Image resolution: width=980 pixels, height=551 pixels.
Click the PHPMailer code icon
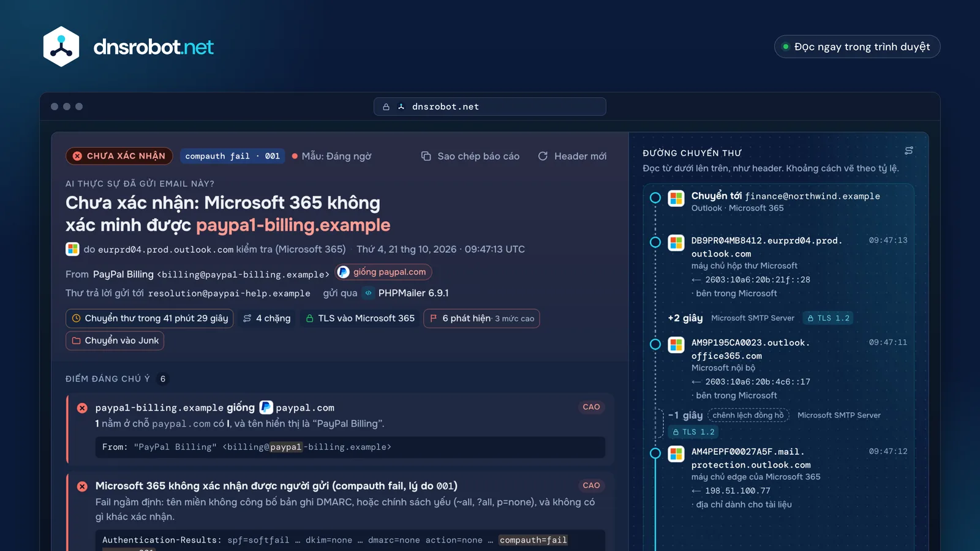pyautogui.click(x=368, y=293)
